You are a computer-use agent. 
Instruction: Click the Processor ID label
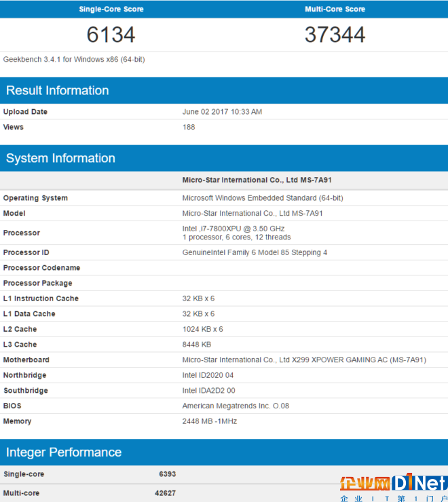point(26,252)
